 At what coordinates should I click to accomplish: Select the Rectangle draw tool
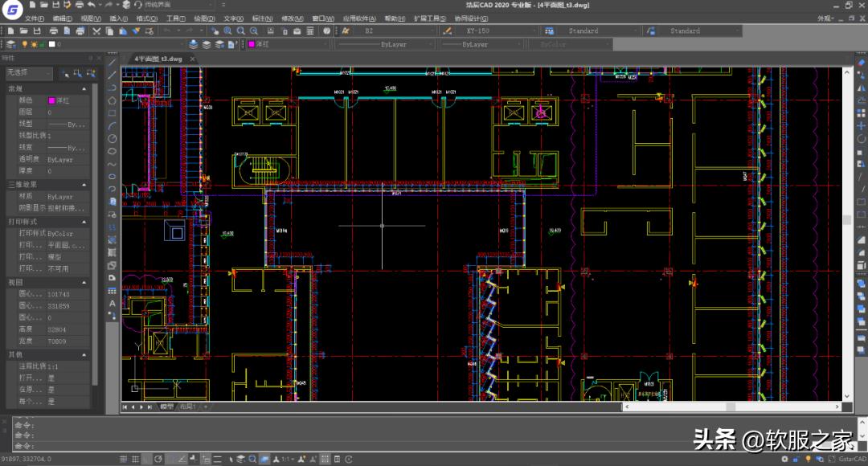pyautogui.click(x=113, y=112)
